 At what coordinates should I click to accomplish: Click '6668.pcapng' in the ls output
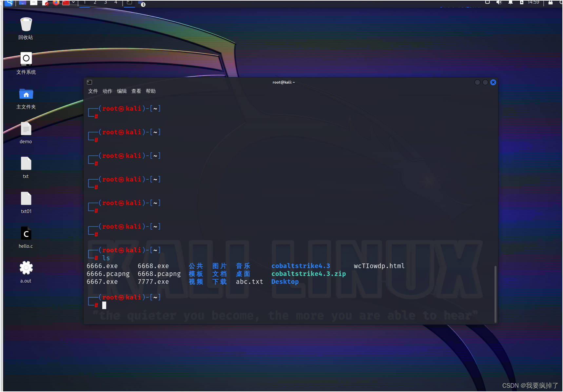159,274
